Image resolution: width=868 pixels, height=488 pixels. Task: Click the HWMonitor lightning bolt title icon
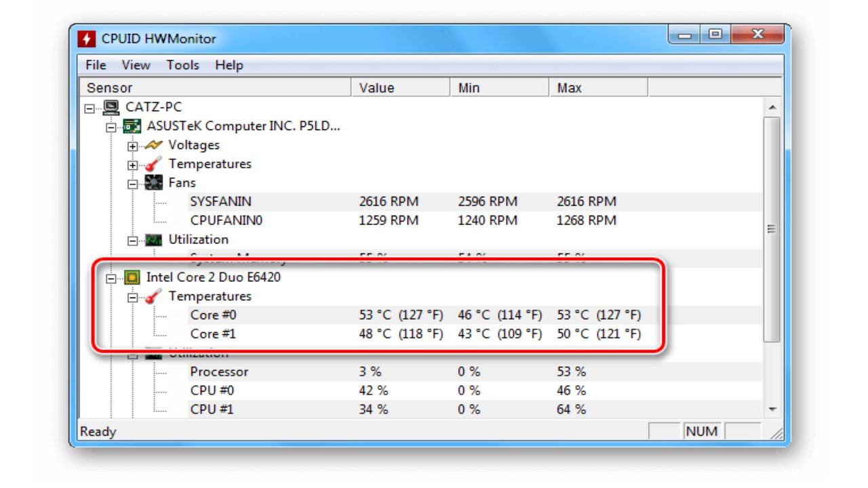point(86,39)
